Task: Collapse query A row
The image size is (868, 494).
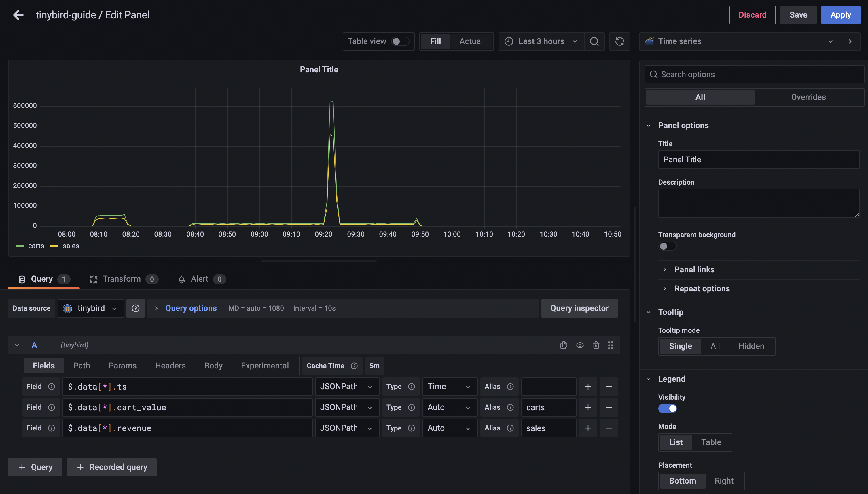Action: [x=17, y=345]
